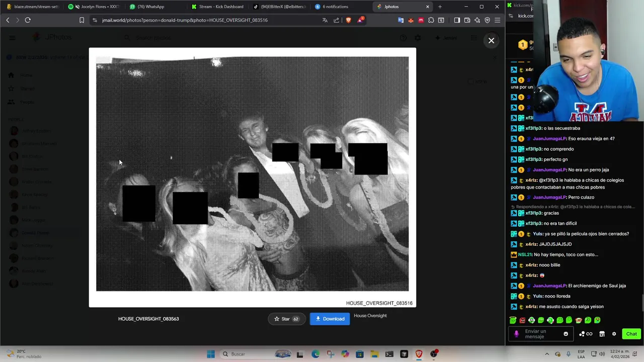The height and width of the screenshot is (362, 644).
Task: Open Kick chat settings gear
Action: (614, 334)
